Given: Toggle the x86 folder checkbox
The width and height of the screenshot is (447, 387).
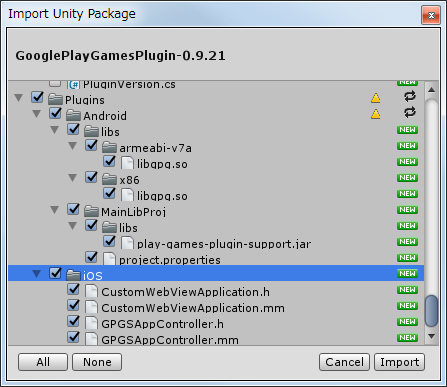Looking at the screenshot, I should click(91, 177).
